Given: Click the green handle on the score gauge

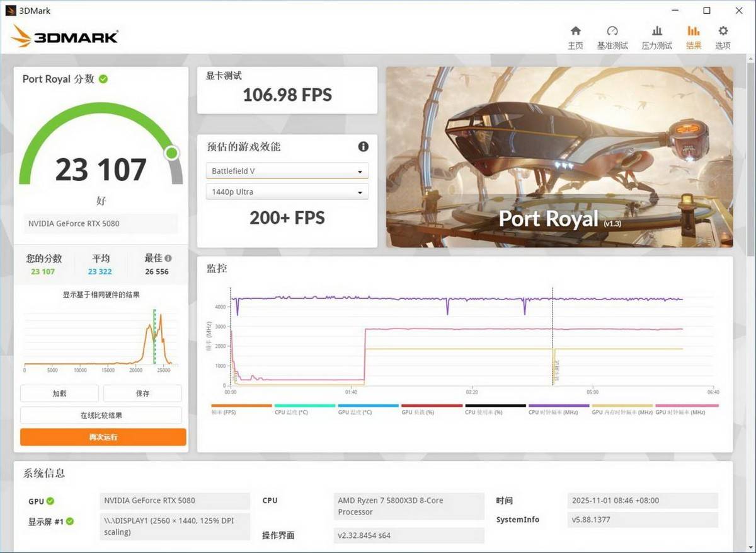Looking at the screenshot, I should click(172, 153).
